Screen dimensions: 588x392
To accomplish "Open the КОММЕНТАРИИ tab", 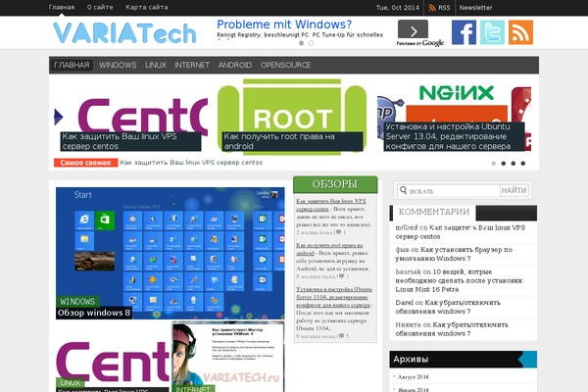I will click(434, 212).
